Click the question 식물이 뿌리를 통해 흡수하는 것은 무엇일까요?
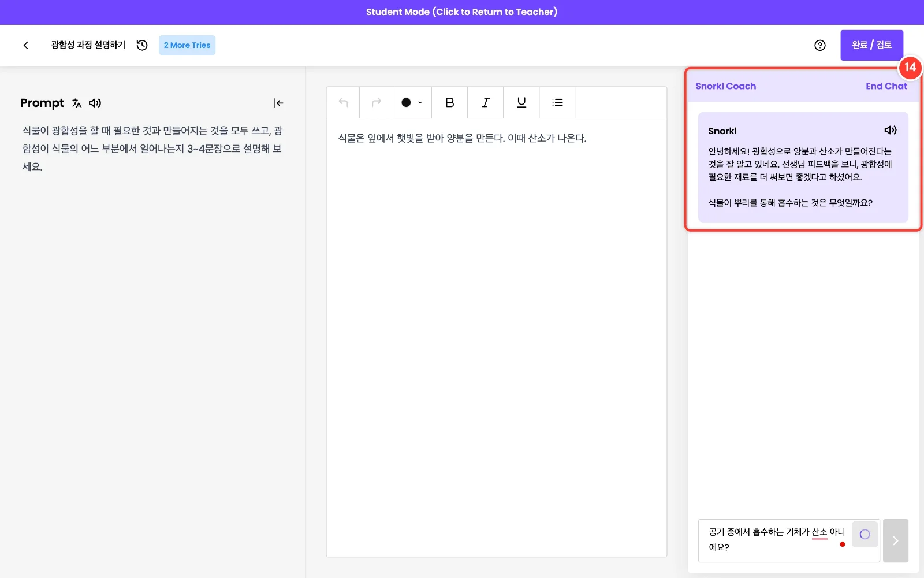924x578 pixels. pos(791,203)
